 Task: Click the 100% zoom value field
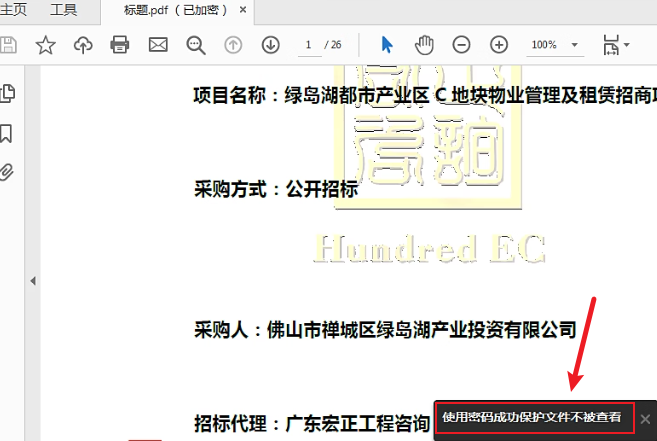pyautogui.click(x=544, y=45)
